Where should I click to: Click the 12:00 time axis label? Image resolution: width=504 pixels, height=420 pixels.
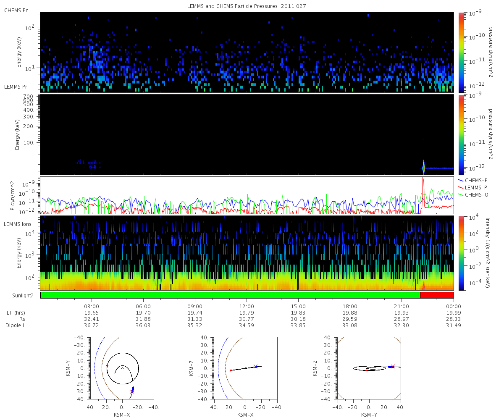pos(247,306)
